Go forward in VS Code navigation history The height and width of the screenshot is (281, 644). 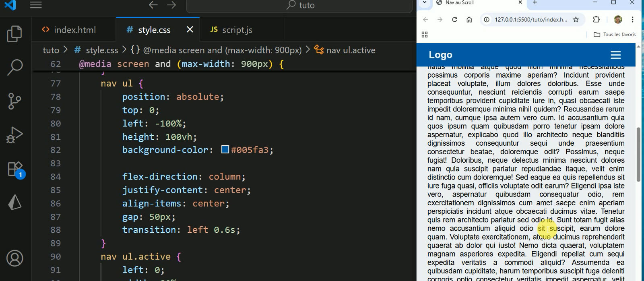171,5
